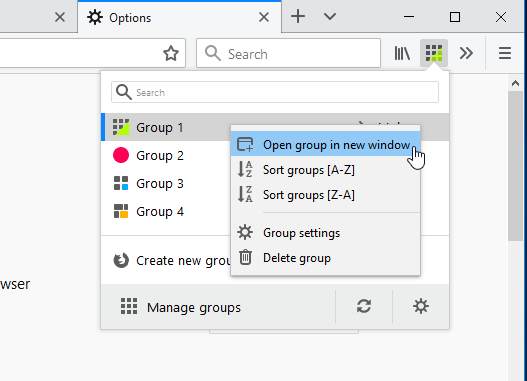Image resolution: width=527 pixels, height=381 pixels.
Task: Click the Firefox icon beside Create new group
Action: click(x=121, y=260)
